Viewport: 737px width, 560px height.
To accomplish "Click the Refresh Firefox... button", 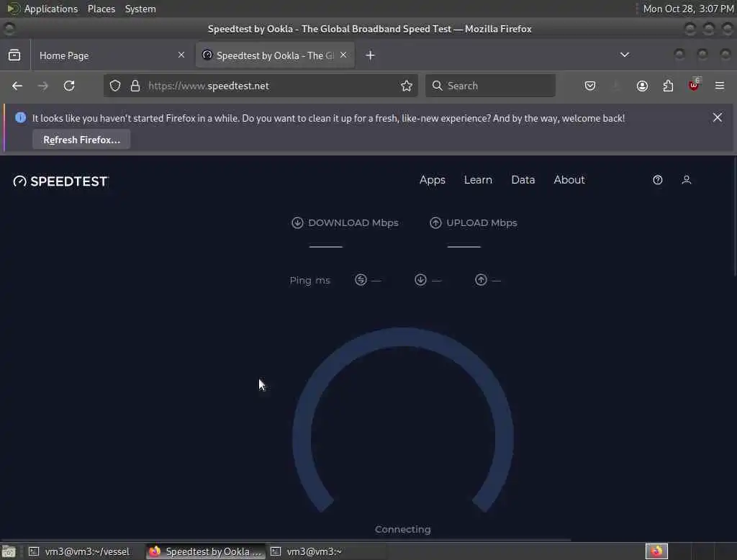I will point(81,140).
